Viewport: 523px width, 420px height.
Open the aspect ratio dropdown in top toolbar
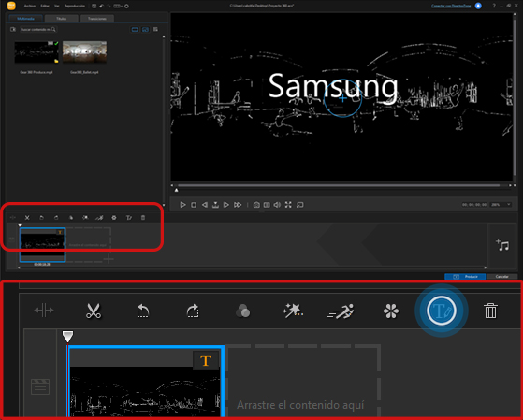(117, 6)
